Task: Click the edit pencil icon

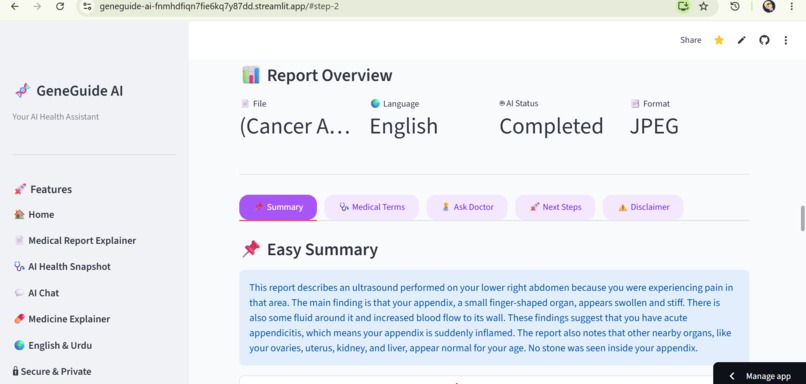Action: tap(741, 40)
